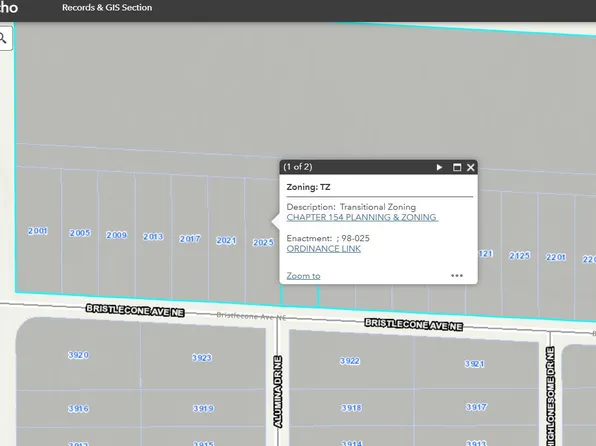Click Records & GIS Section header title
The image size is (596, 446).
(107, 8)
